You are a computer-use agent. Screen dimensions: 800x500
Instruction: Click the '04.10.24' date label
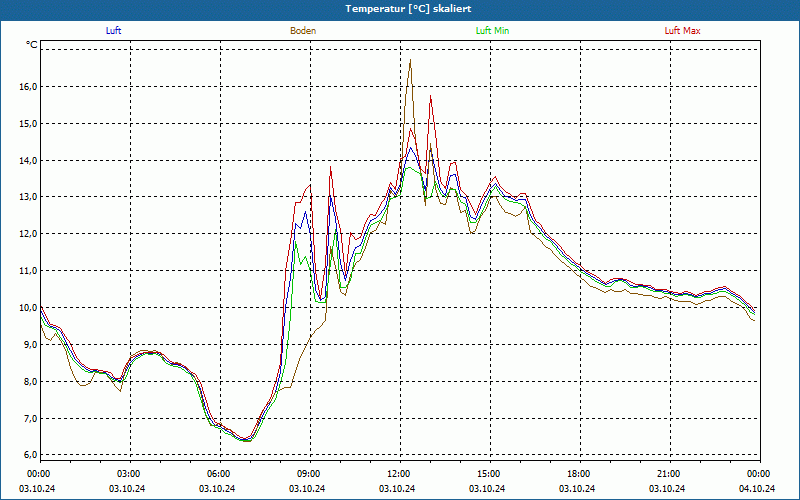pos(757,488)
